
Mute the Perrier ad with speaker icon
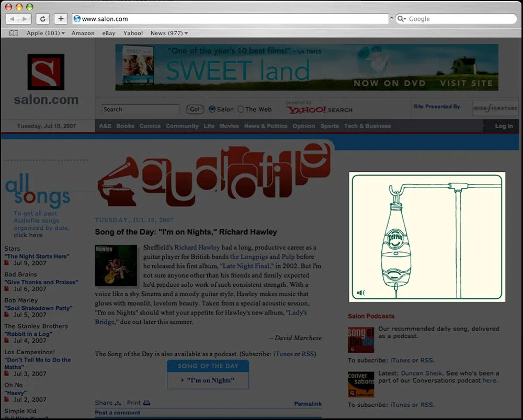coord(361,293)
